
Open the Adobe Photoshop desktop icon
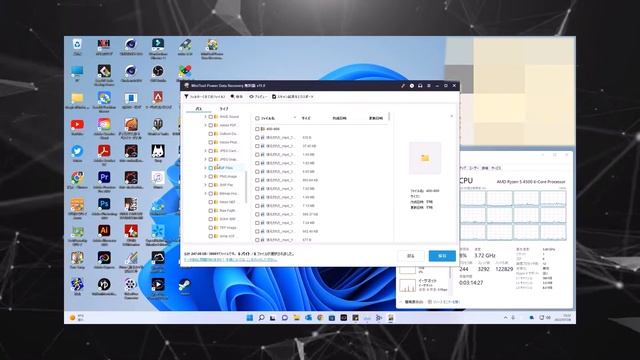104,207
